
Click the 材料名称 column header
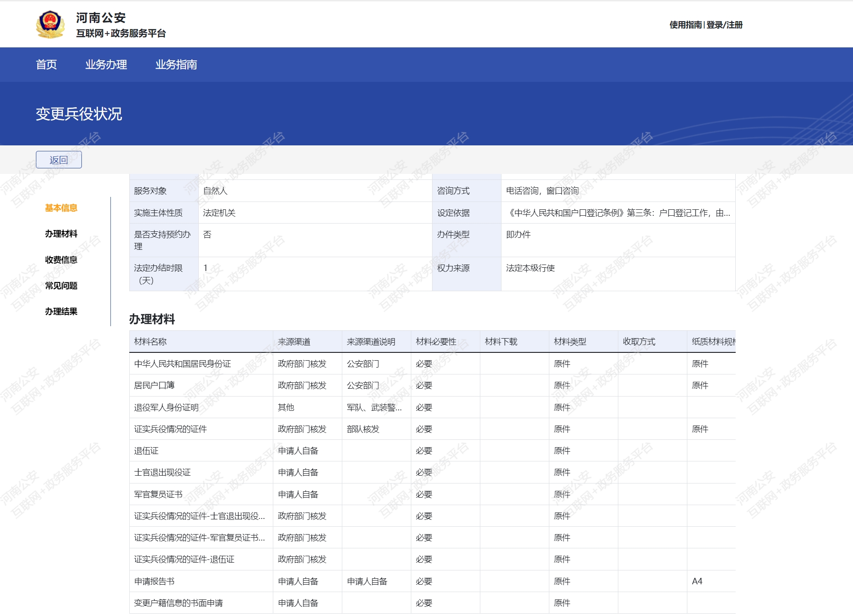[150, 341]
